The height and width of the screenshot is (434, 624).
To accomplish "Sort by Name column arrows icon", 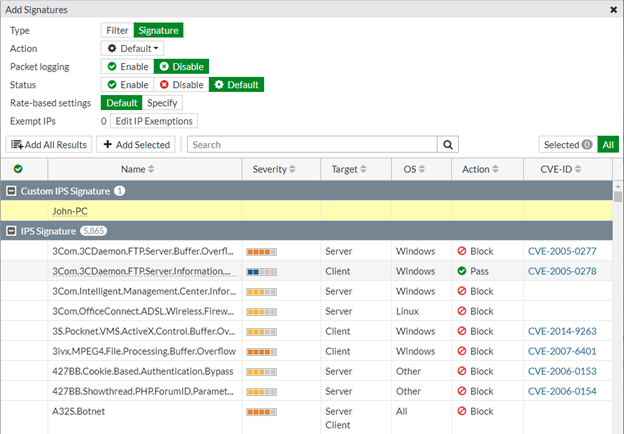I will pyautogui.click(x=151, y=170).
